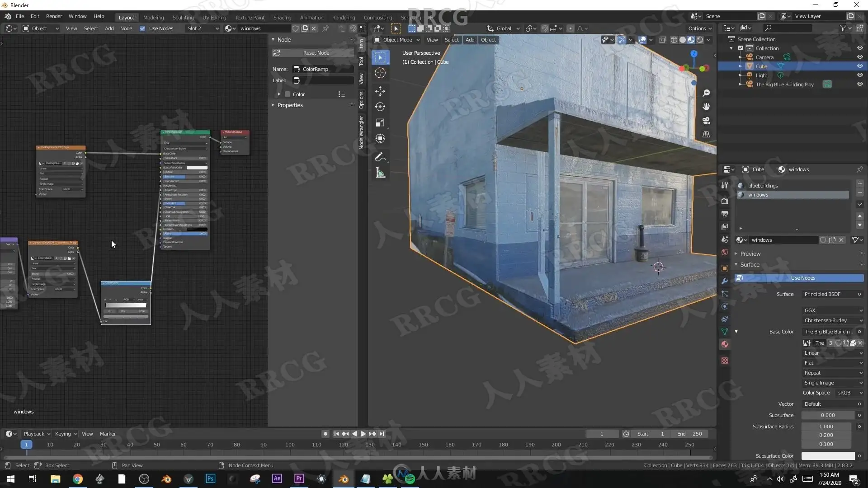
Task: Click the End frame field showing 250
Action: pos(689,434)
